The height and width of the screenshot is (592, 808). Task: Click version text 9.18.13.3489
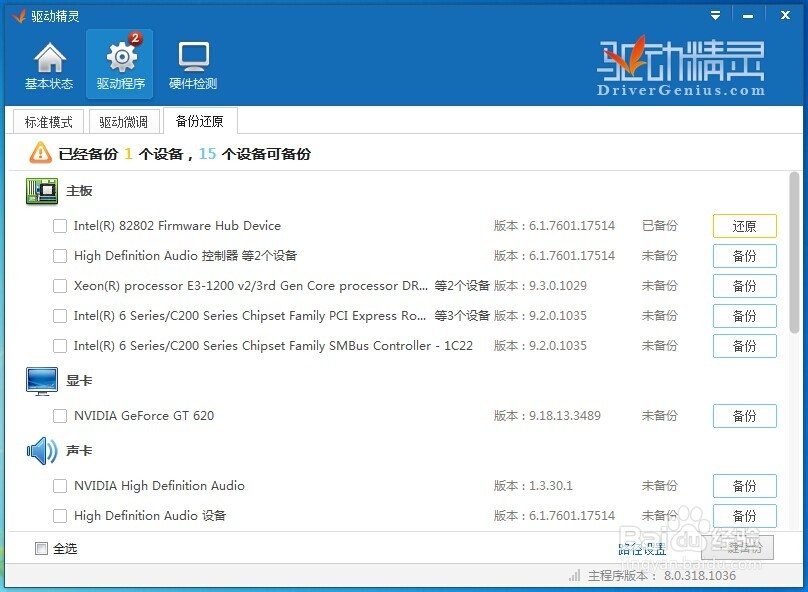pyautogui.click(x=565, y=416)
